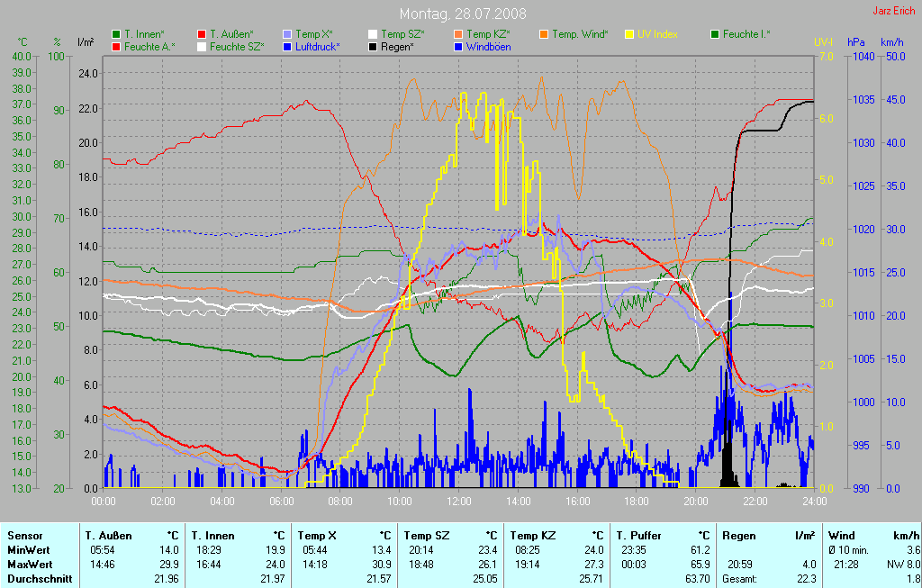Click the °C axis unit header
The height and width of the screenshot is (588, 922).
point(23,42)
